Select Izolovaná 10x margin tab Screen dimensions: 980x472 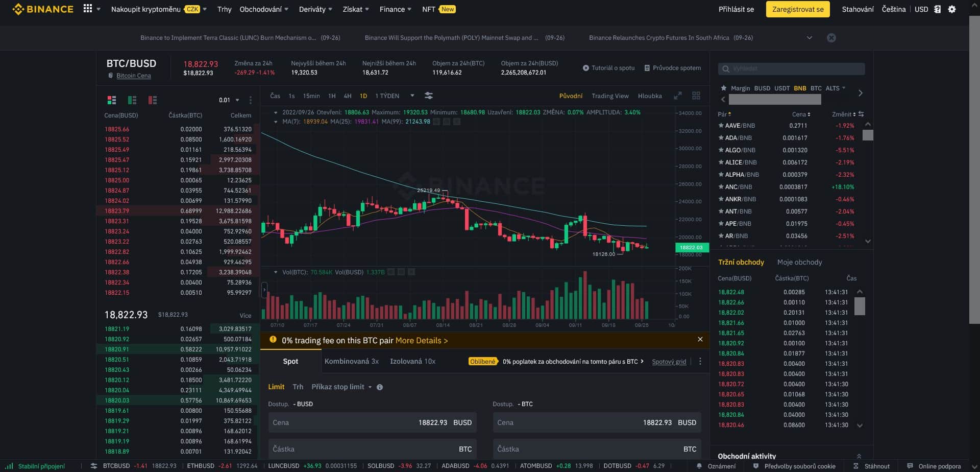[x=412, y=361]
